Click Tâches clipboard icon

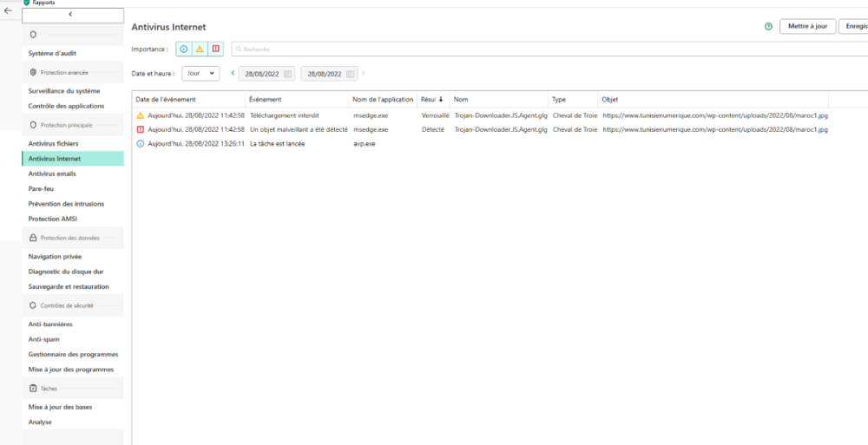pos(33,389)
